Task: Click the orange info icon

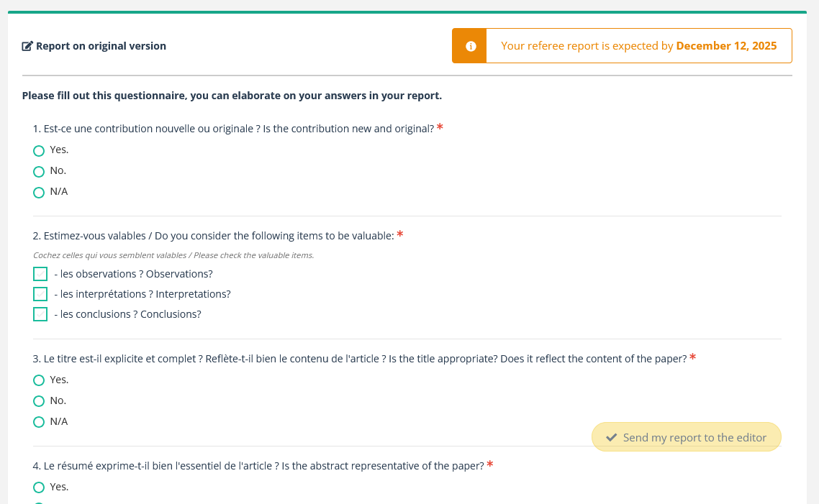Action: (x=471, y=46)
